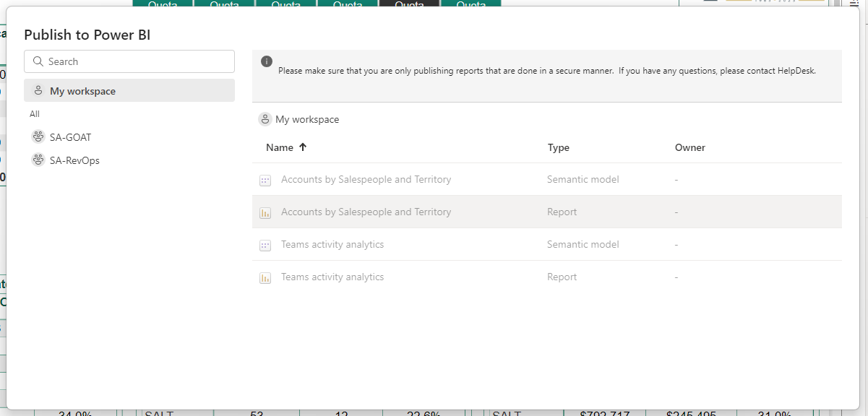Click semantic model icon for Teams activity analytics
This screenshot has width=868, height=416.
click(265, 246)
